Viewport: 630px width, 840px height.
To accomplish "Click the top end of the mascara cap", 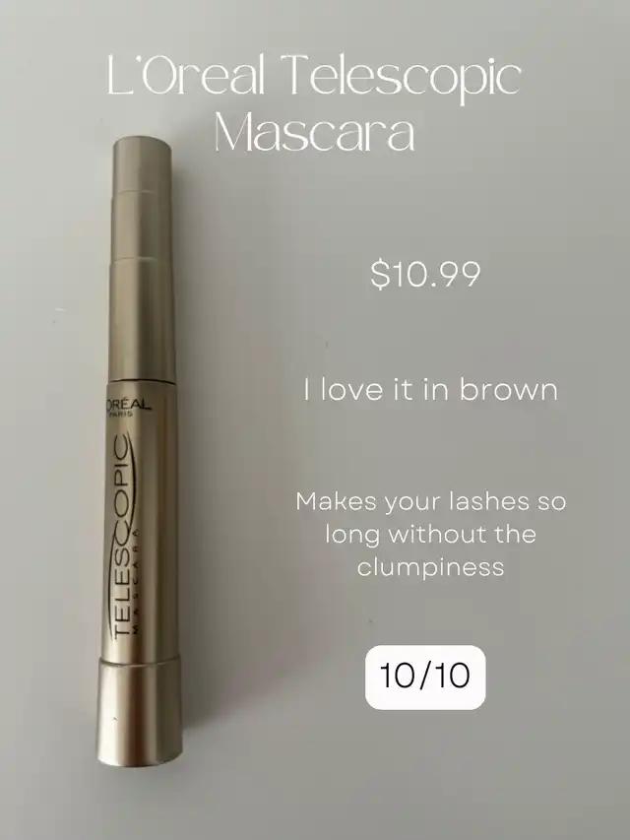I will [142, 146].
